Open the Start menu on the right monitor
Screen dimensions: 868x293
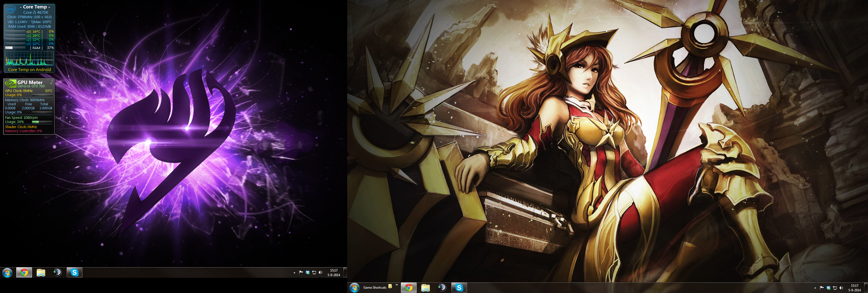click(355, 288)
